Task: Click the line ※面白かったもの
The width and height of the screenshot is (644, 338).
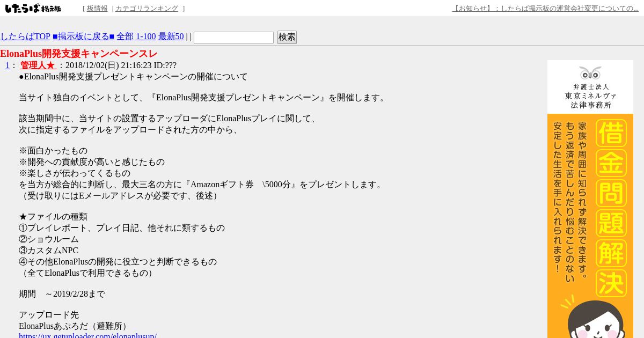Action: coord(53,151)
